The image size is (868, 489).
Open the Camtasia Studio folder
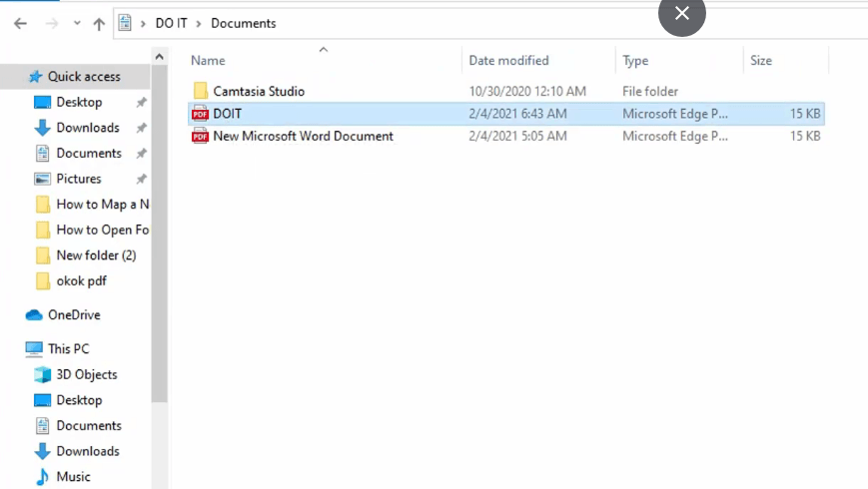click(258, 91)
